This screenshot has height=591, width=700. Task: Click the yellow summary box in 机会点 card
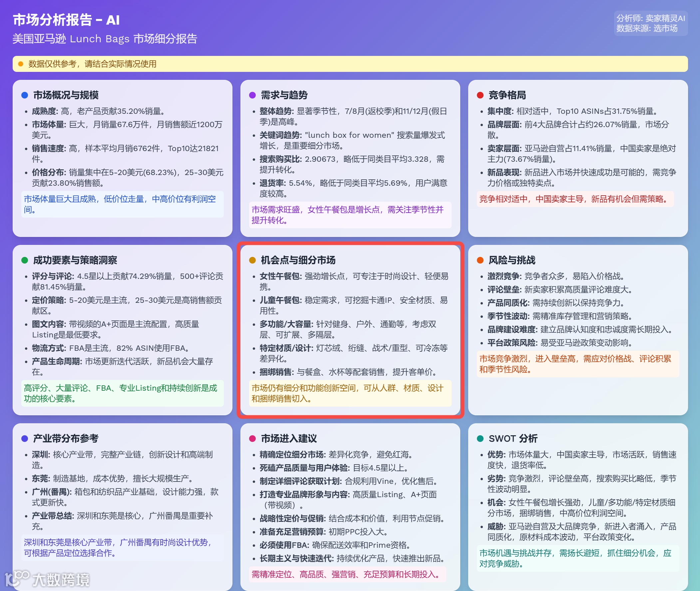(350, 393)
